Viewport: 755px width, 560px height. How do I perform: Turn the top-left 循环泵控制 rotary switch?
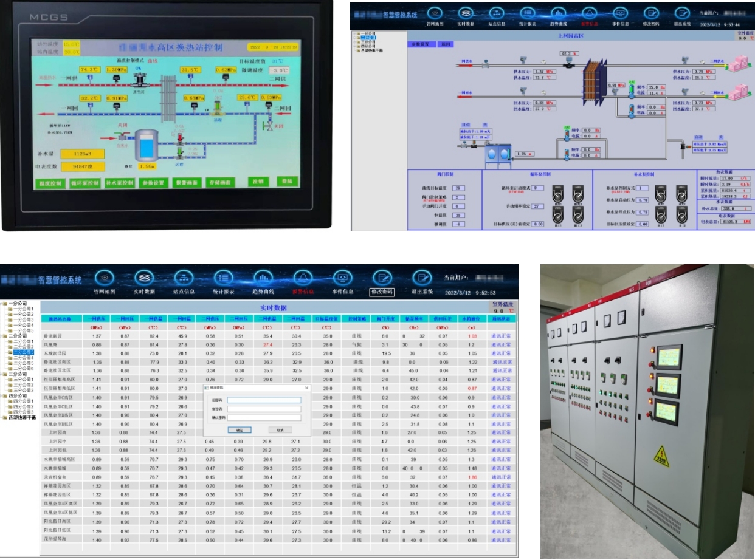(559, 194)
